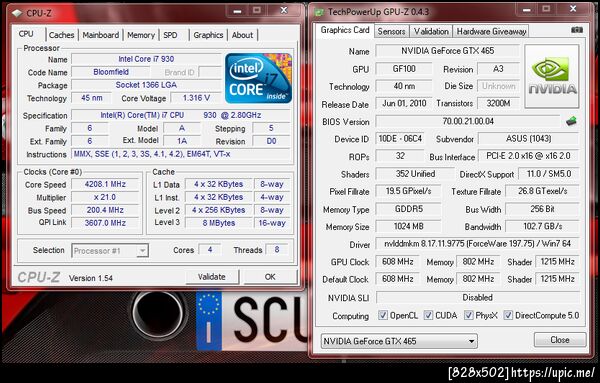Click the Intel Core i7 logo in CPU-Z
This screenshot has width=600, height=383.
click(258, 78)
